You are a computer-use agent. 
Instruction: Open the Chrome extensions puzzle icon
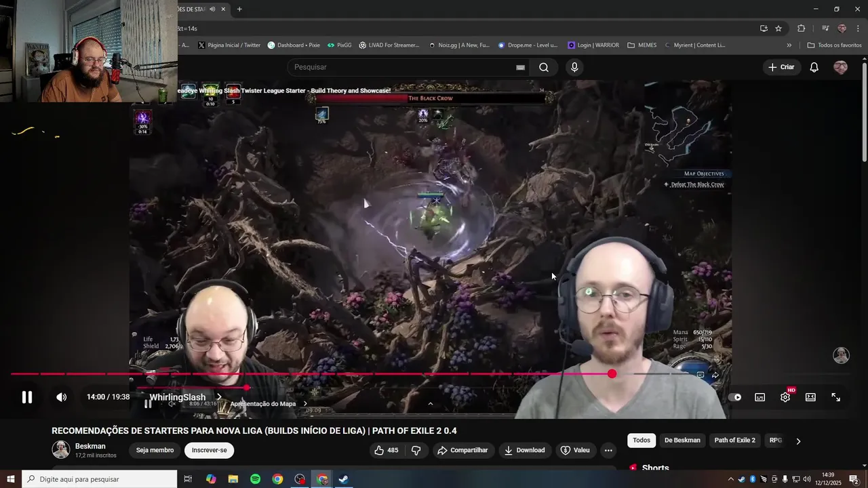pyautogui.click(x=801, y=28)
